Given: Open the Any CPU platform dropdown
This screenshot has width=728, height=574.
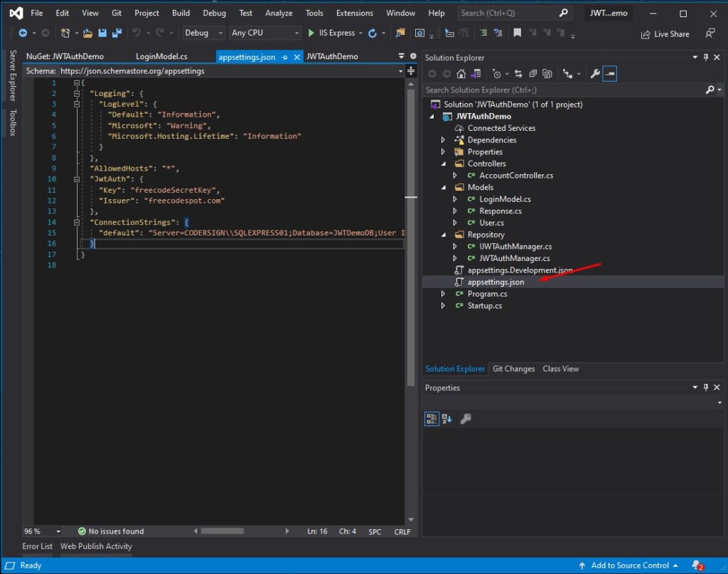Looking at the screenshot, I should 265,33.
